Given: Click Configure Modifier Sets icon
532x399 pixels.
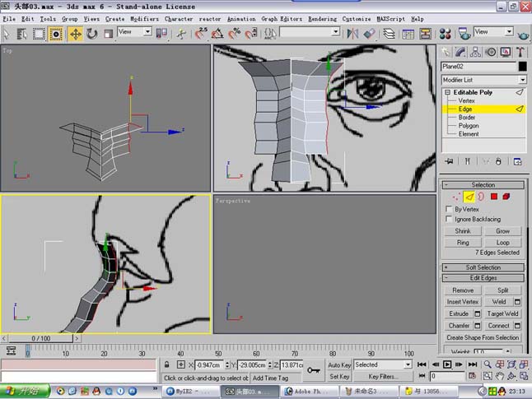Looking at the screenshot, I should click(517, 161).
